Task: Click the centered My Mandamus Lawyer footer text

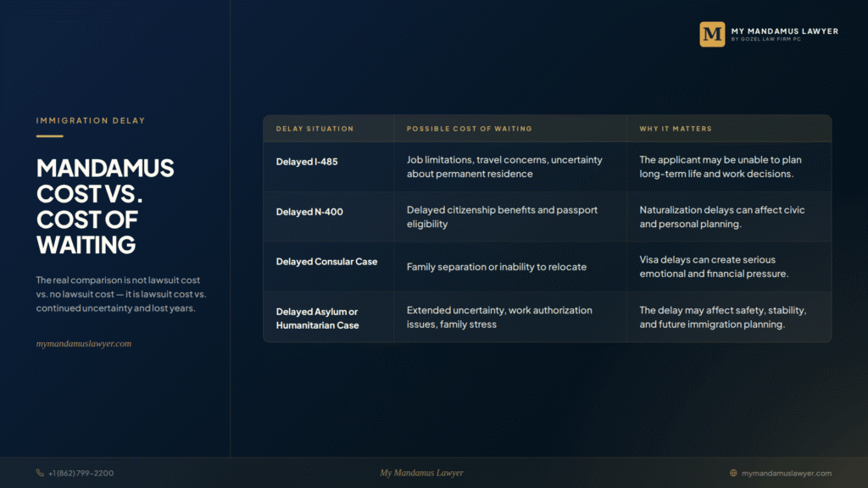Action: click(x=422, y=473)
